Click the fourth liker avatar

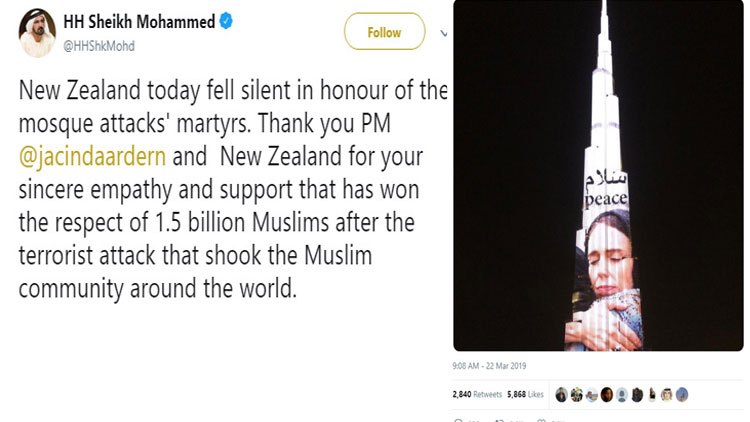coord(606,395)
